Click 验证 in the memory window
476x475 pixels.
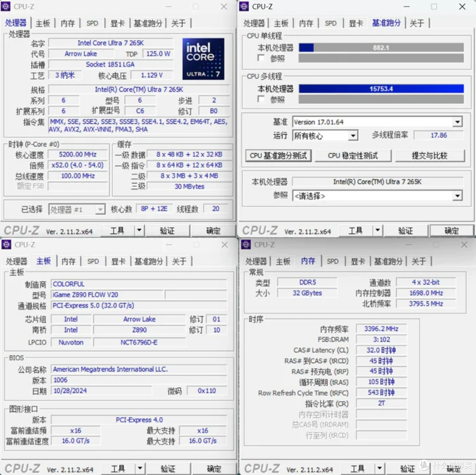point(407,469)
